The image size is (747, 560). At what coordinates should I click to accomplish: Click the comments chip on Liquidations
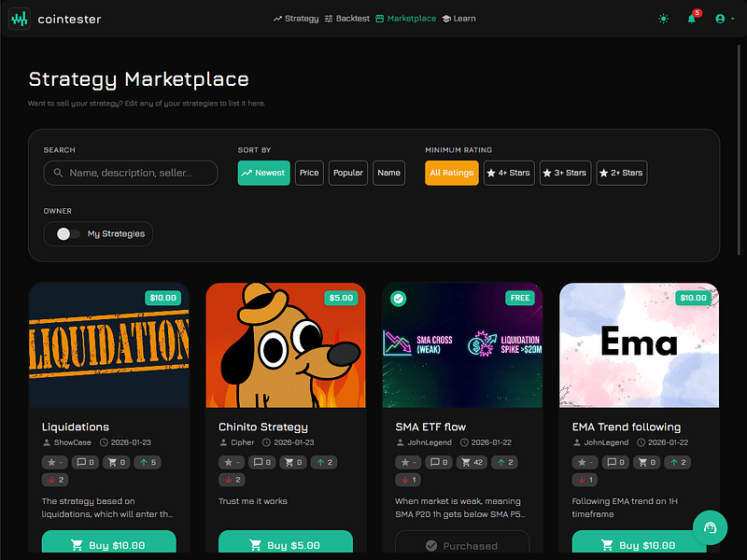click(x=85, y=462)
